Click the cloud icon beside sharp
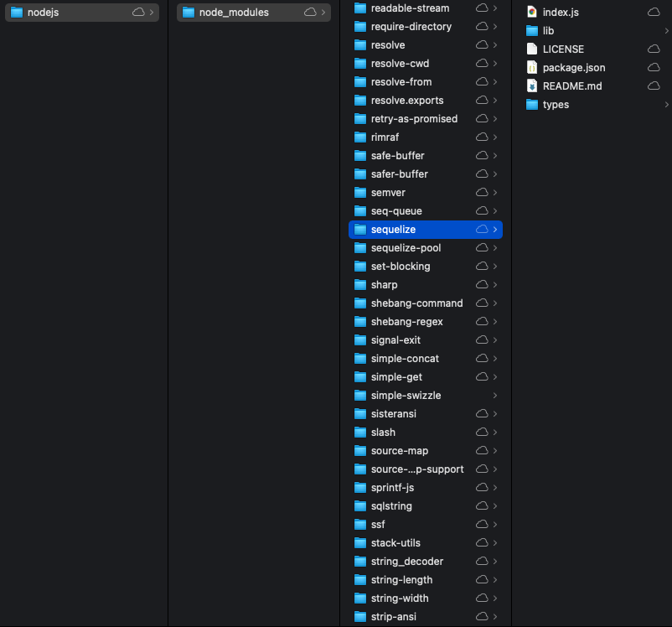 [x=482, y=285]
